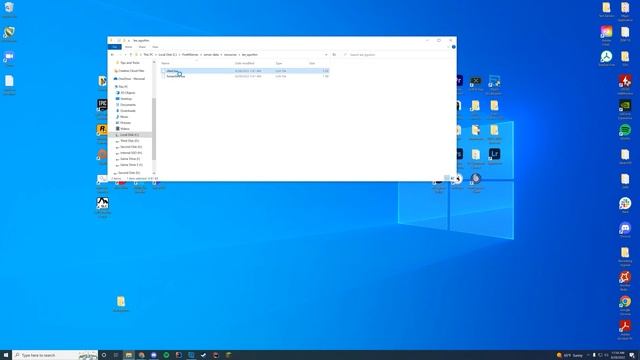Click This PC in address breadcrumb
This screenshot has height=360, width=640.
(148, 55)
